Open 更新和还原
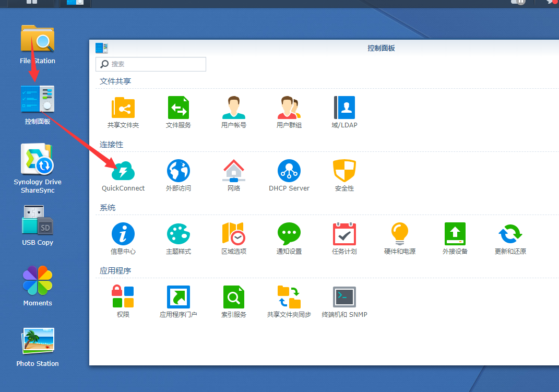The image size is (559, 392). pyautogui.click(x=510, y=239)
